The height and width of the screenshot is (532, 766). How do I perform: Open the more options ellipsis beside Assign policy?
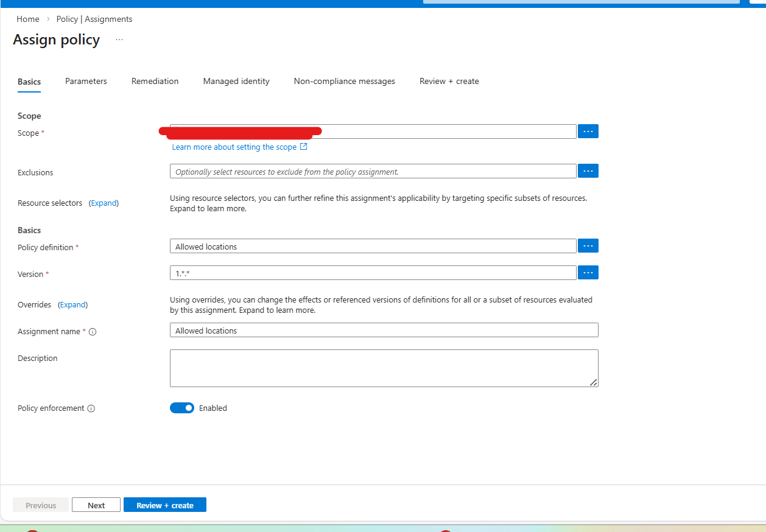pyautogui.click(x=119, y=40)
